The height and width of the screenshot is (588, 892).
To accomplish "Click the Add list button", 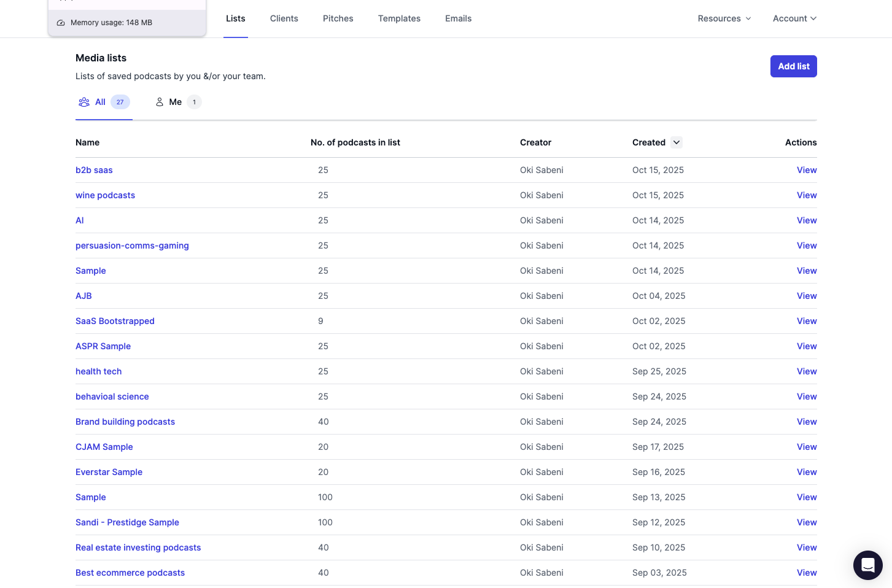I will click(793, 66).
